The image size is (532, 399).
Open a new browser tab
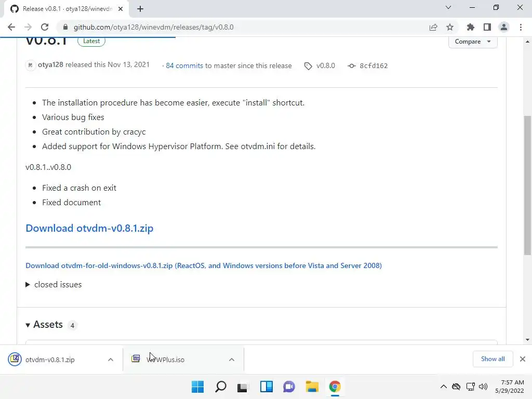pyautogui.click(x=140, y=9)
